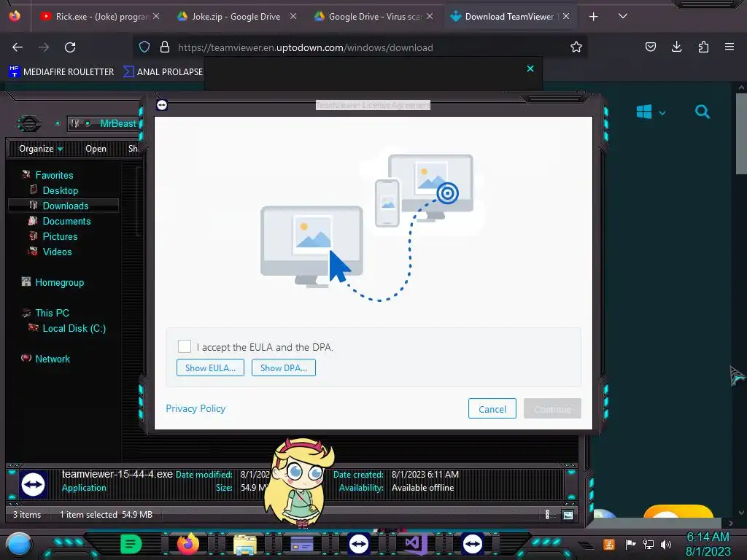Open the MEDIAFIRE ROULETTER bookmark
The width and height of the screenshot is (747, 560).
(x=61, y=72)
